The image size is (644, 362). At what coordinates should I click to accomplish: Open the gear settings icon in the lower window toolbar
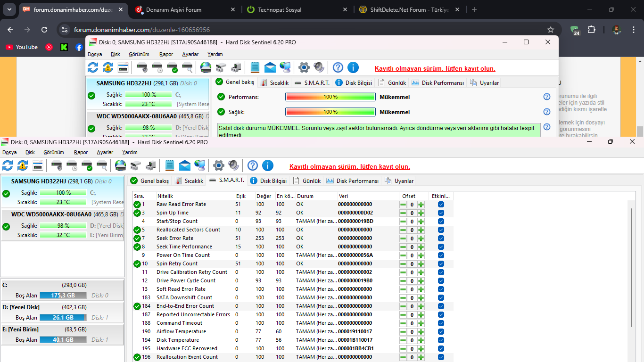pyautogui.click(x=218, y=165)
